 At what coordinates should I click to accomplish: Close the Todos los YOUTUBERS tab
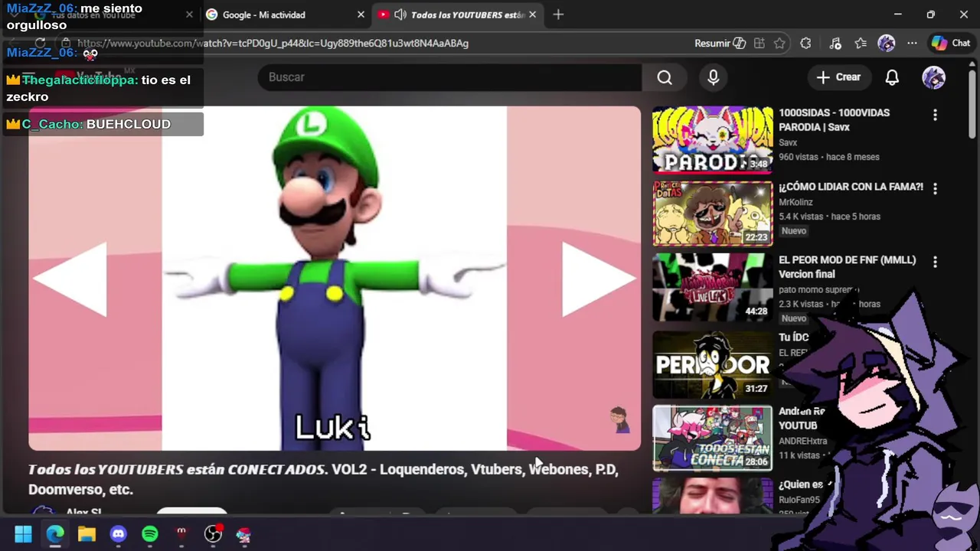(532, 15)
